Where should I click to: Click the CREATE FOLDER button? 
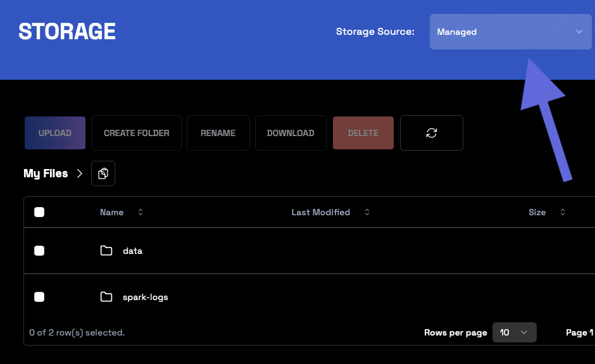click(x=137, y=133)
